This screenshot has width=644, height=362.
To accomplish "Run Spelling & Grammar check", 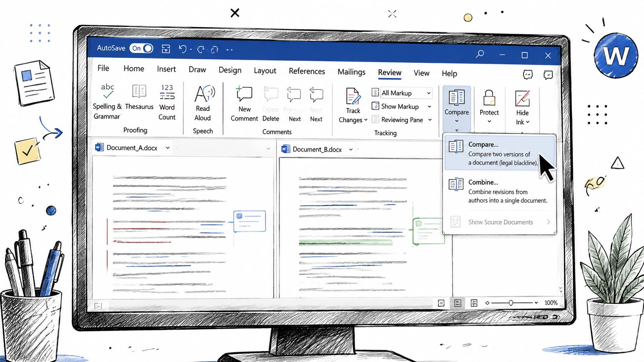I will click(x=107, y=102).
